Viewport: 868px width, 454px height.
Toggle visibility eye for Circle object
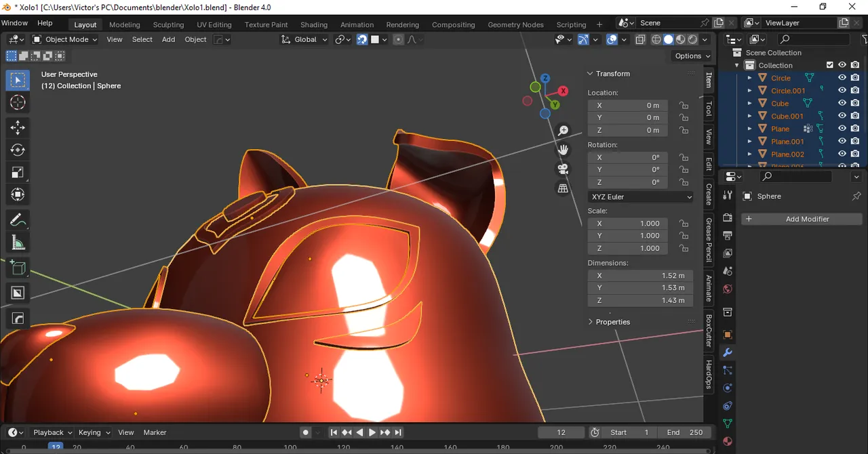click(x=842, y=78)
